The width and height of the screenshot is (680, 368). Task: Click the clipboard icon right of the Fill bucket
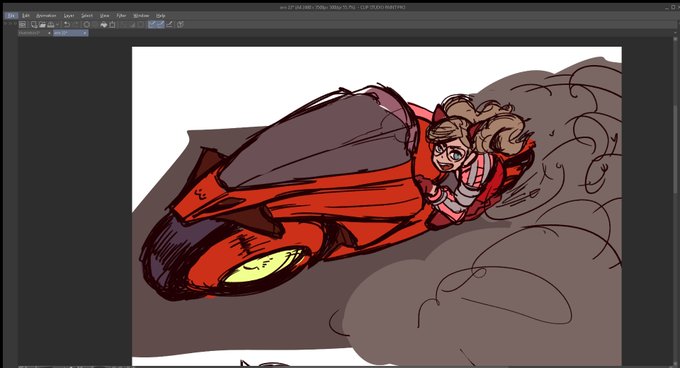pos(112,25)
